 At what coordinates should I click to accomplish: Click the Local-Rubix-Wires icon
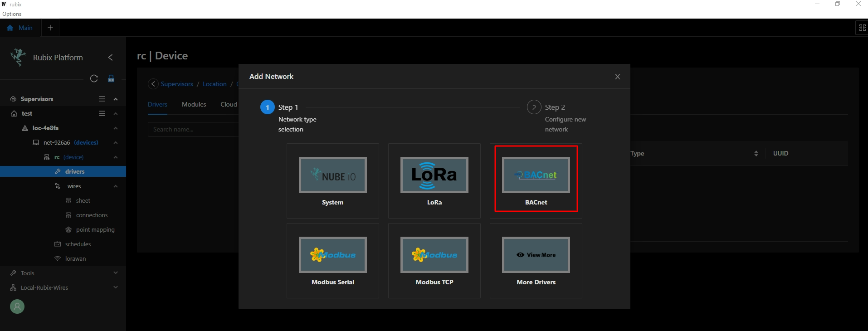(x=13, y=287)
